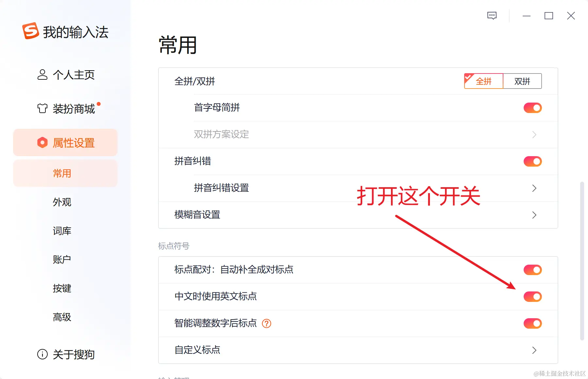This screenshot has height=379, width=588.
Task: Click the 关于搜狗 info icon
Action: point(42,354)
